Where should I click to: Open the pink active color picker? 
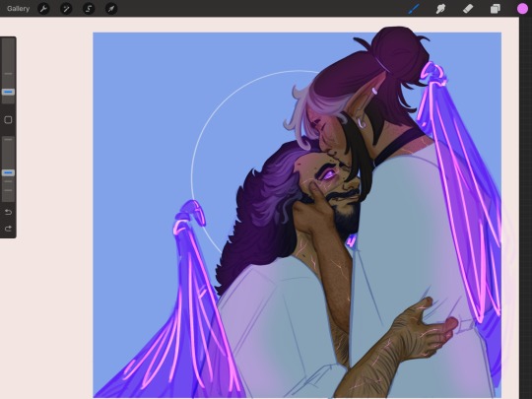point(522,9)
